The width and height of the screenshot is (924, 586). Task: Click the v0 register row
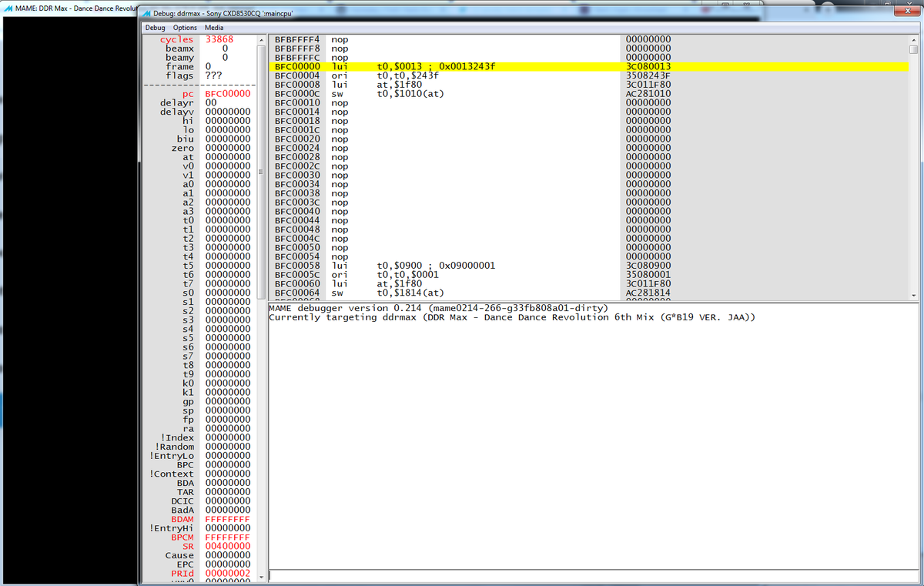pyautogui.click(x=200, y=166)
